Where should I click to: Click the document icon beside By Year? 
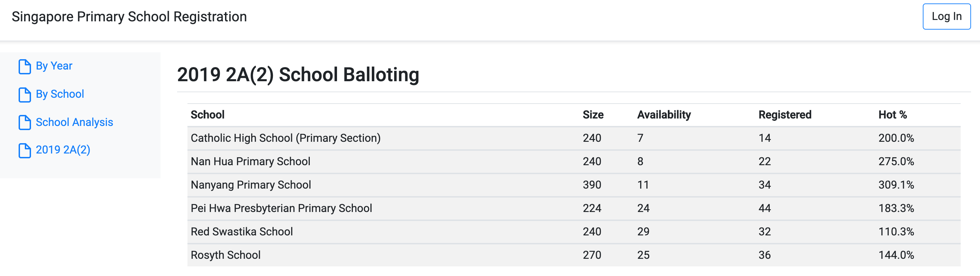pos(25,66)
